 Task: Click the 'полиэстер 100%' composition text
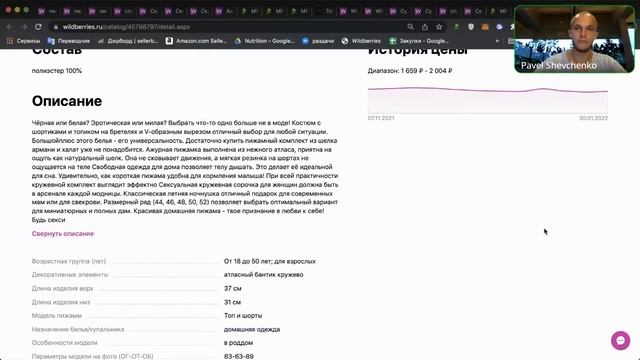(x=57, y=71)
